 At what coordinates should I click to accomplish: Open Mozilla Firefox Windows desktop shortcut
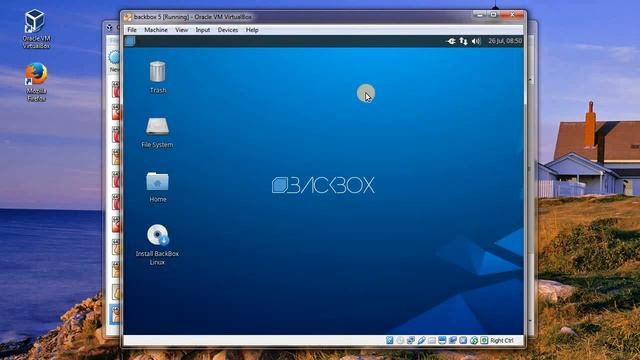click(36, 82)
